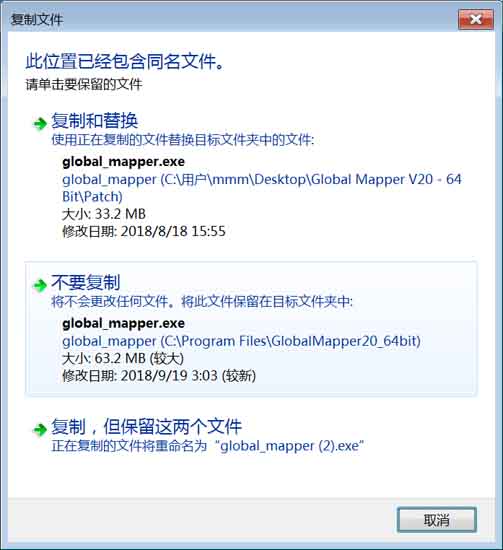Click the 修改日期: 2018/8/18 15:55 line

pos(144,232)
